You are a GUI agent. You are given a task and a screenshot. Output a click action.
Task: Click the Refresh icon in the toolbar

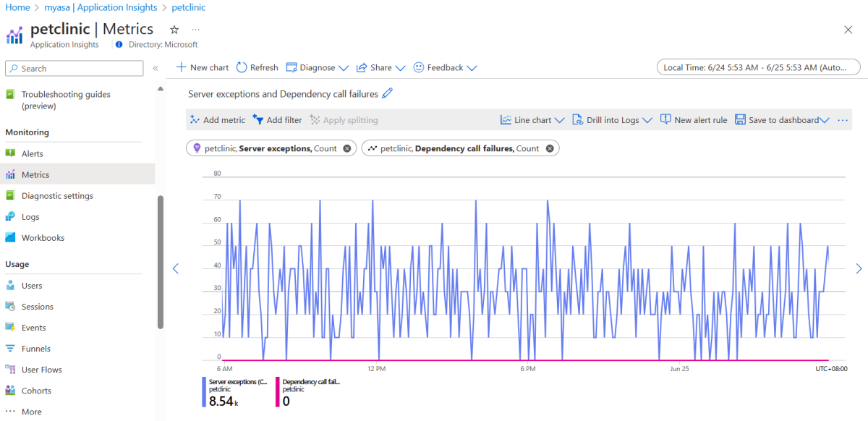[242, 67]
